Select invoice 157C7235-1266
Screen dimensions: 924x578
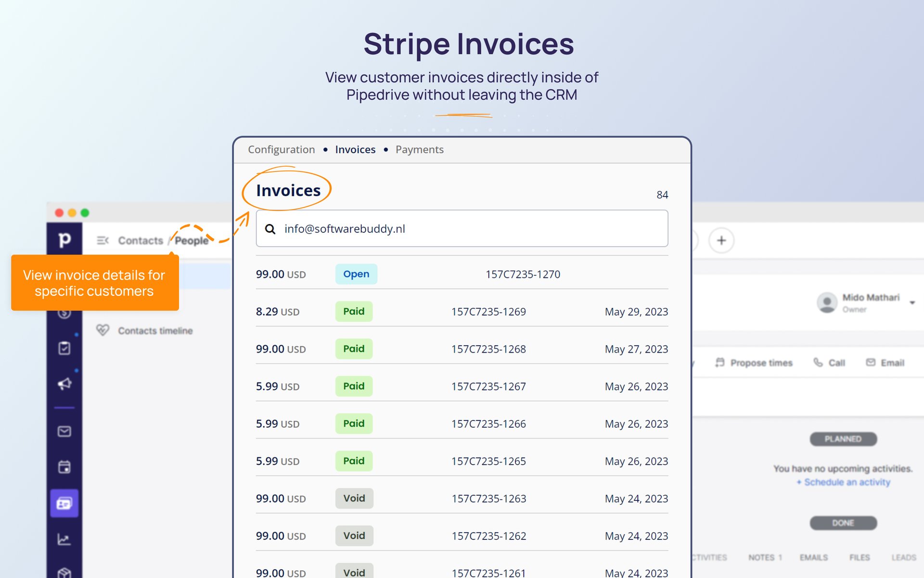[488, 424]
